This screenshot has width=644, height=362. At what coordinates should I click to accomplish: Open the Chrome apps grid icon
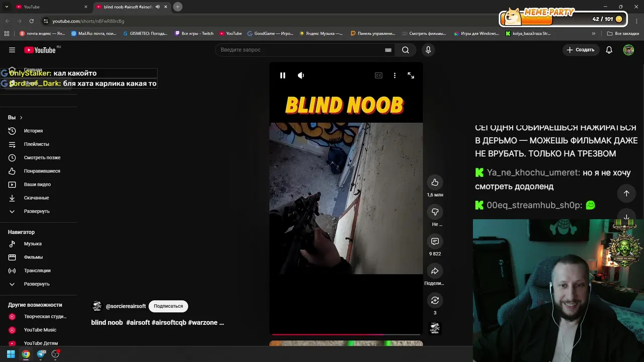click(x=7, y=34)
